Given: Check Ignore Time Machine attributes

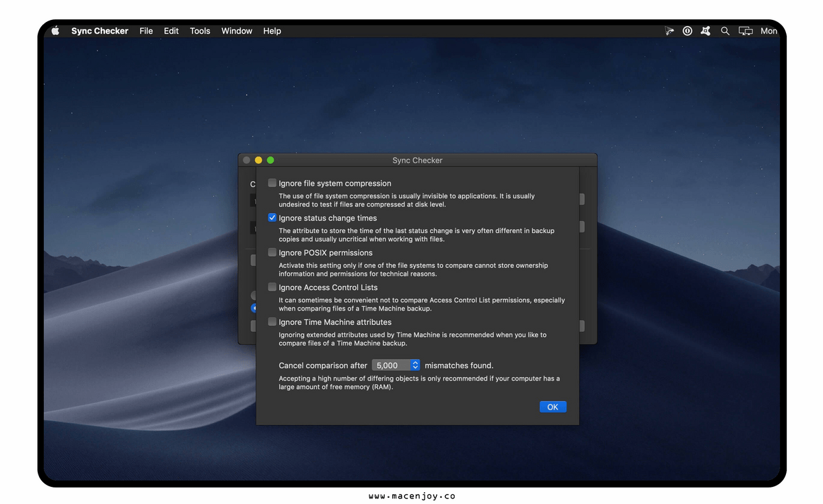Looking at the screenshot, I should click(272, 322).
